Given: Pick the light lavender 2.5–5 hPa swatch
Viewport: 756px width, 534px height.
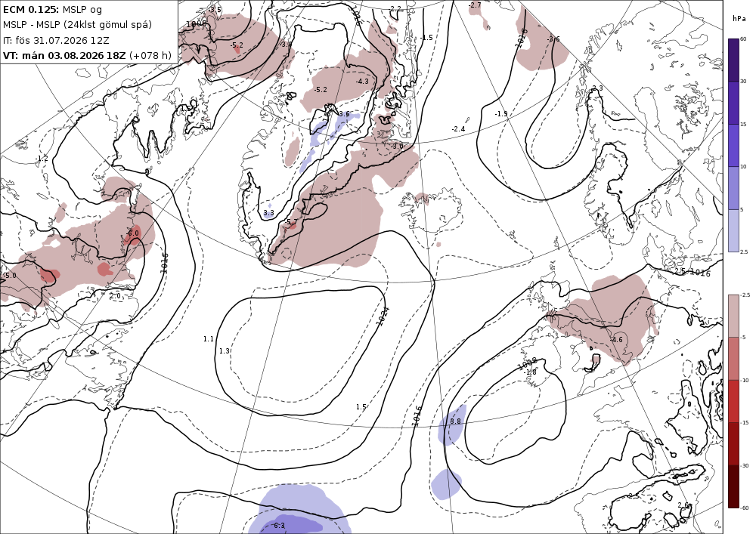Looking at the screenshot, I should (733, 230).
